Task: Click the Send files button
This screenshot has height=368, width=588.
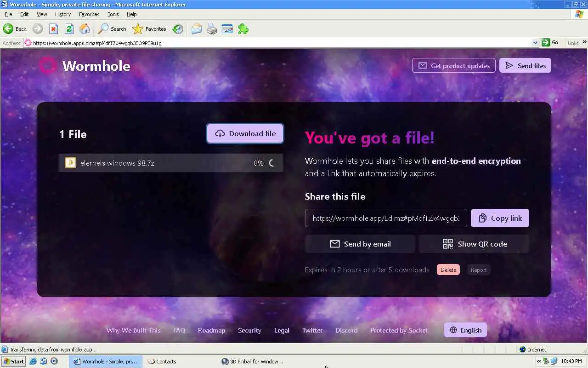Action: (525, 66)
